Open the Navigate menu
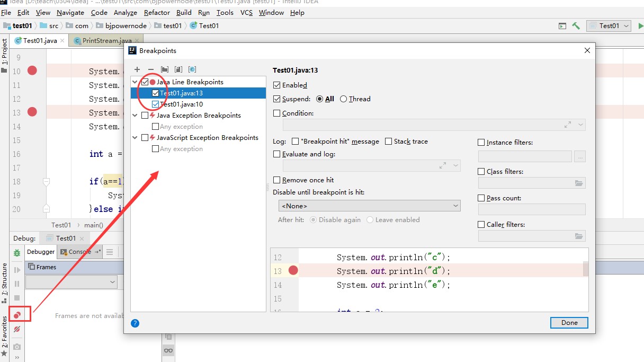 click(70, 12)
